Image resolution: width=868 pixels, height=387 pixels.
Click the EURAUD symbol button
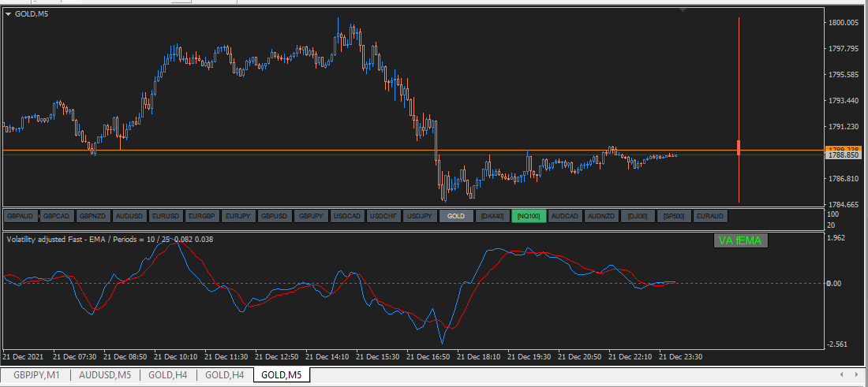click(710, 216)
